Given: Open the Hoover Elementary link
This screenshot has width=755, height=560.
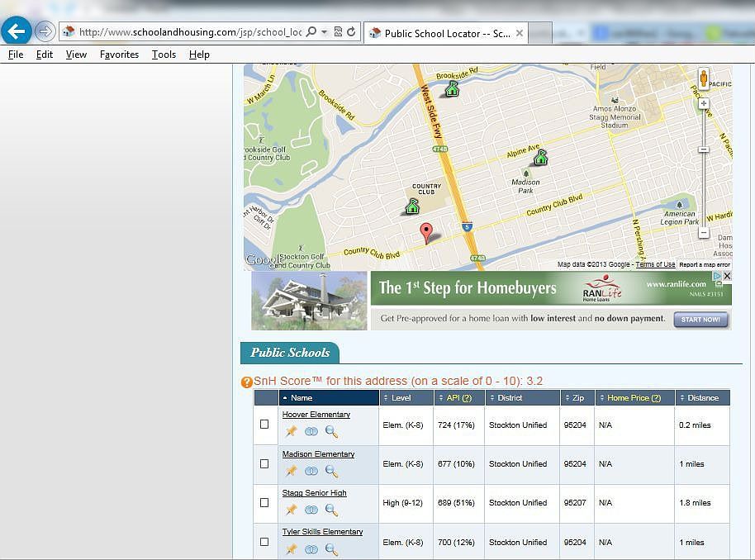Looking at the screenshot, I should pos(316,415).
